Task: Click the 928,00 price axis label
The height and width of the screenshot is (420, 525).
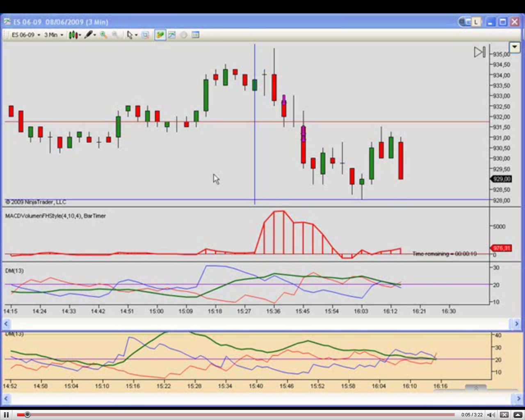Action: 502,200
